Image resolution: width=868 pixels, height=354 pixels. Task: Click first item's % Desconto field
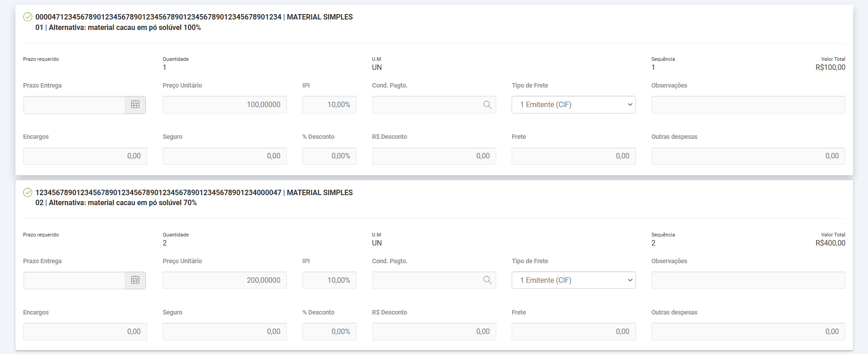(x=330, y=156)
